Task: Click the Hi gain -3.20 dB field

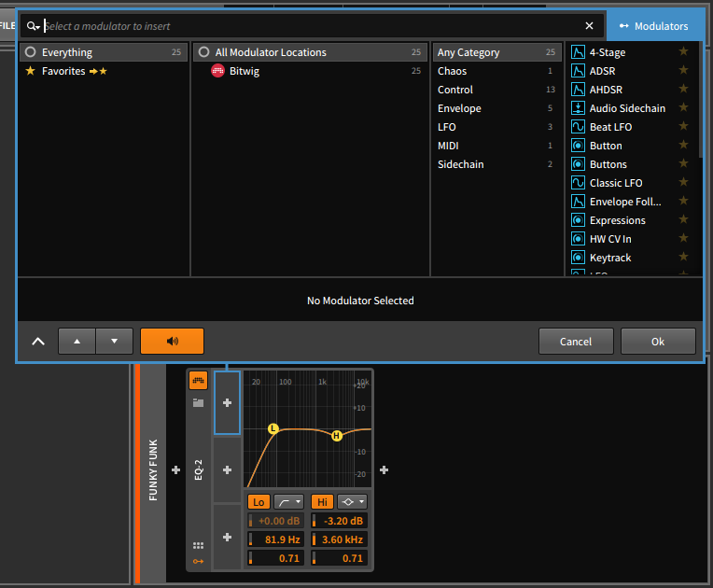Action: 339,521
